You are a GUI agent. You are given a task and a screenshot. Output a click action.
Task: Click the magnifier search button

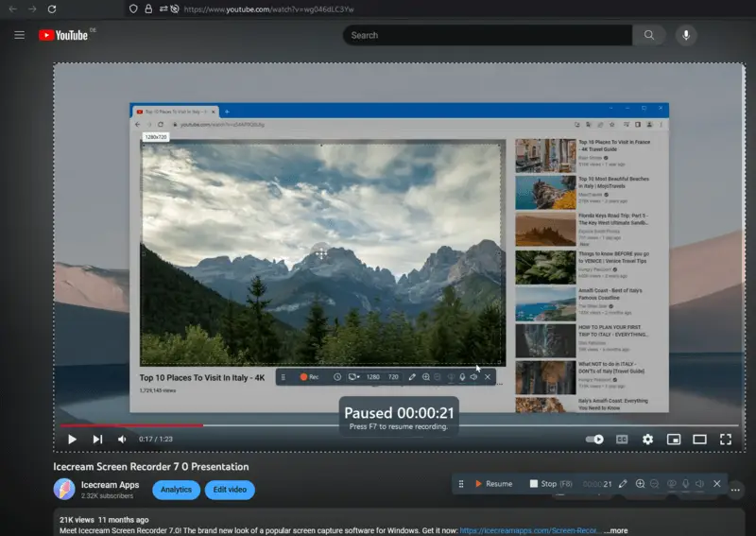point(649,35)
